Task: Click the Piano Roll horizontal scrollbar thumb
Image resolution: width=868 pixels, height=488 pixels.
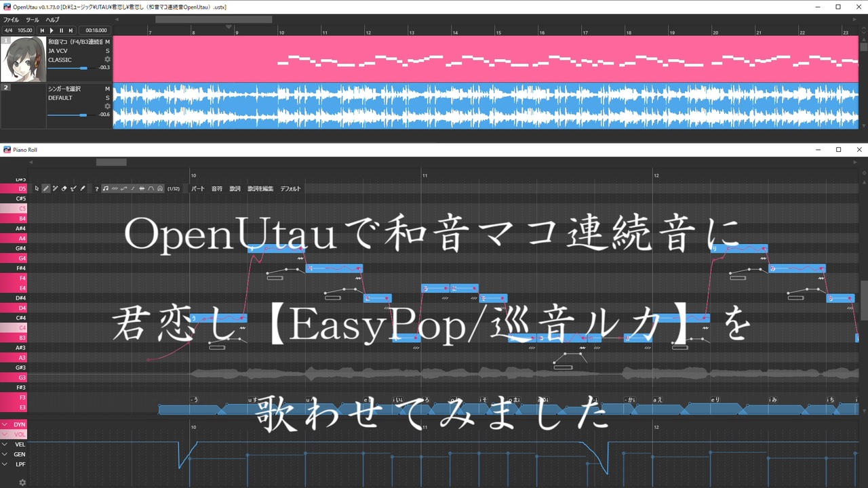Action: coord(111,163)
